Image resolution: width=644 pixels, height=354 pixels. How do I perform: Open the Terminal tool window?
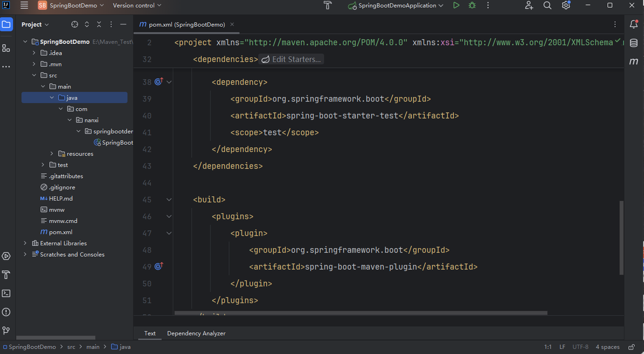point(6,293)
